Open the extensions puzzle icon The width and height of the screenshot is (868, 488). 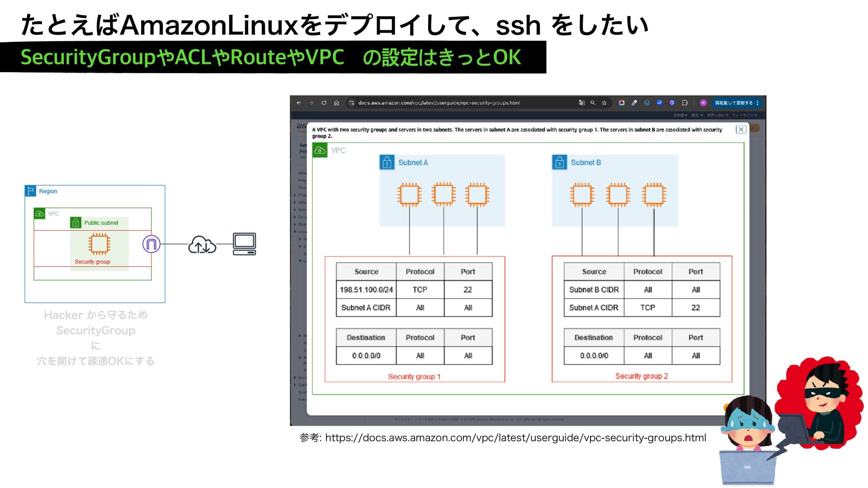684,103
